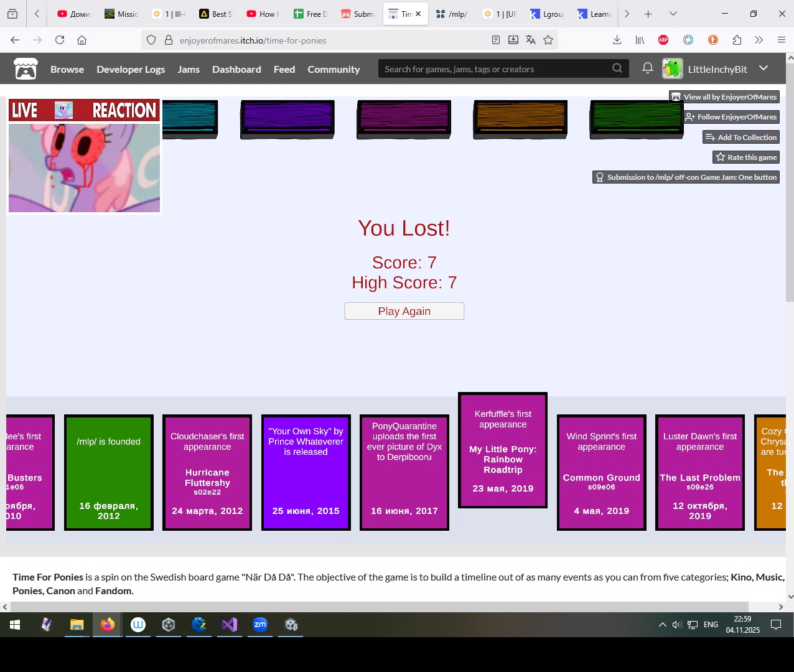Click the volume speaker tray icon
The image size is (794, 672).
point(677,625)
